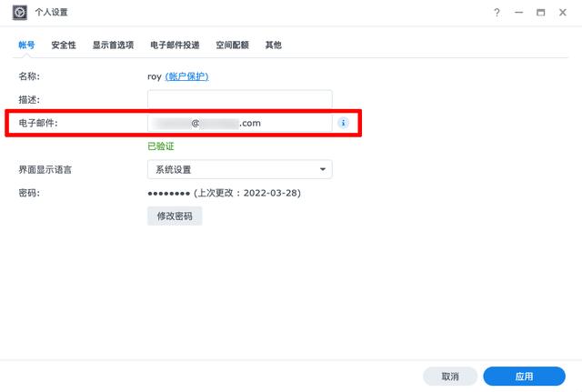Open the 帐户保护 link

pos(186,76)
